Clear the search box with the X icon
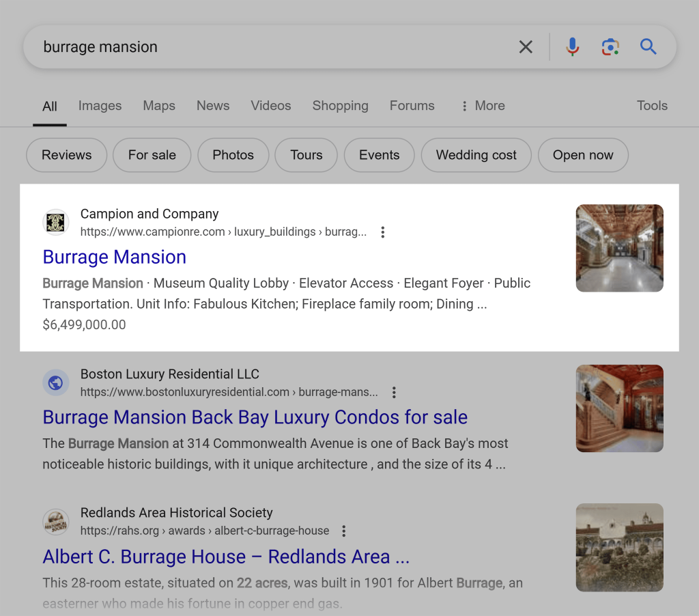 click(x=526, y=47)
